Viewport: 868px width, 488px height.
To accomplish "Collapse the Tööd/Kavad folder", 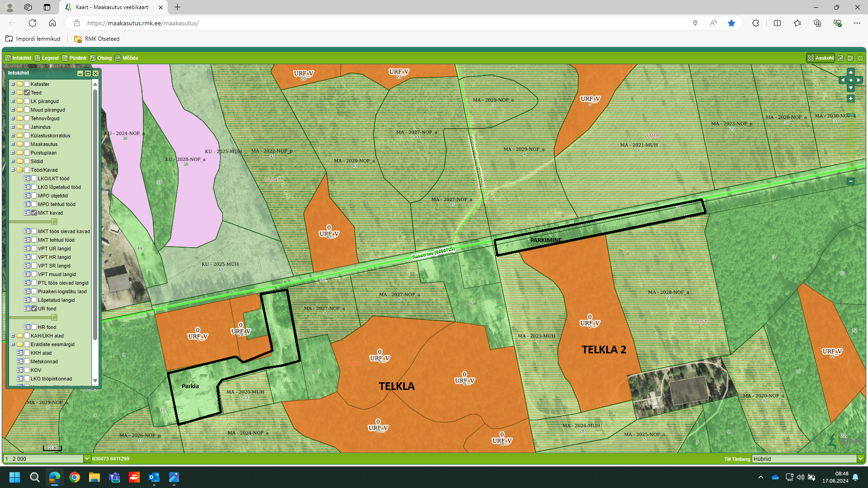I will pyautogui.click(x=13, y=170).
